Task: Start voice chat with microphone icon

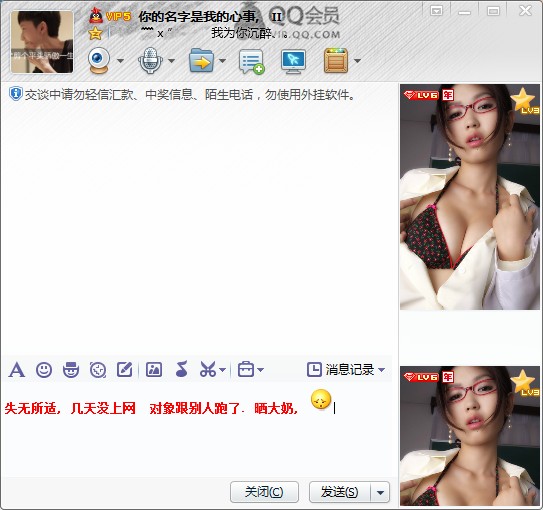Action: tap(150, 61)
